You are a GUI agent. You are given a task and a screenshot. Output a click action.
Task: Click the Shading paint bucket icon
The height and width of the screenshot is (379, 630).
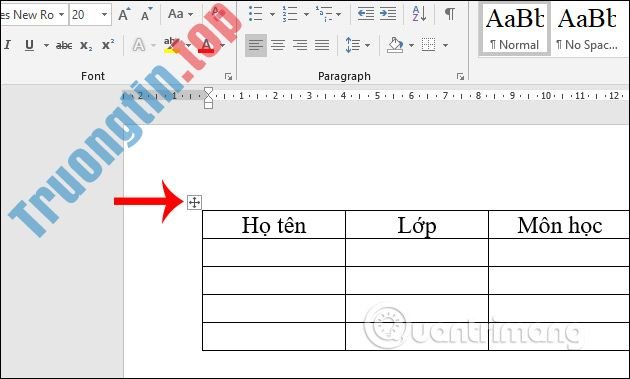coord(395,45)
